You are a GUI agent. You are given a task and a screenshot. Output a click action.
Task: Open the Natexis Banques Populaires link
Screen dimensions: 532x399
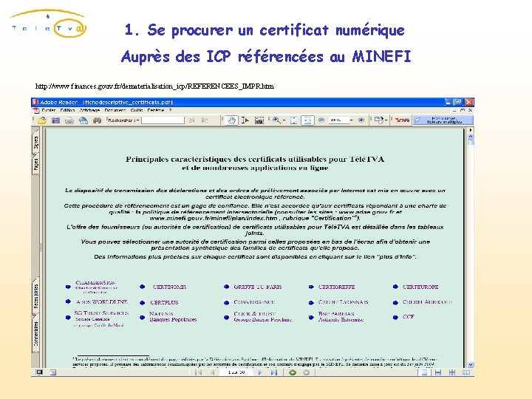pyautogui.click(x=173, y=316)
